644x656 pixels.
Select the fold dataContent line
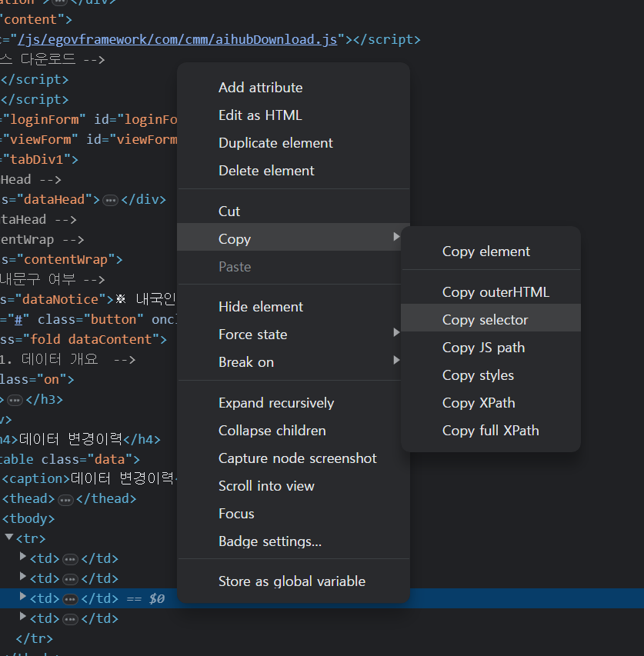click(x=83, y=339)
